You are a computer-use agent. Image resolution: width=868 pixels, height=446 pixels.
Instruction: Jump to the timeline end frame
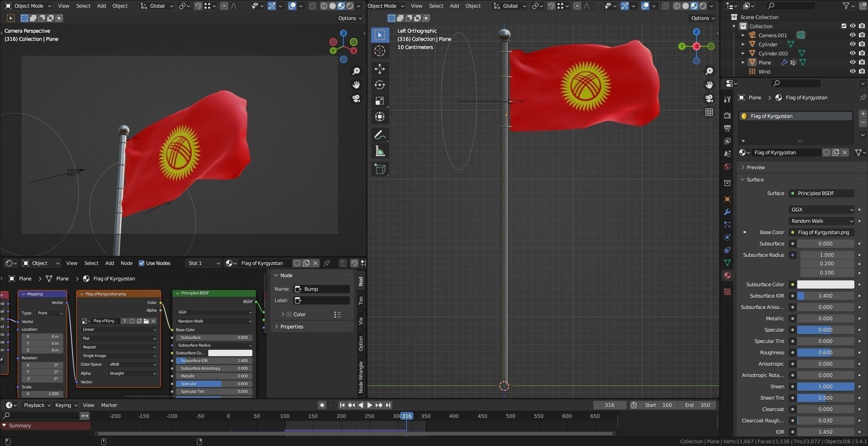pos(388,405)
